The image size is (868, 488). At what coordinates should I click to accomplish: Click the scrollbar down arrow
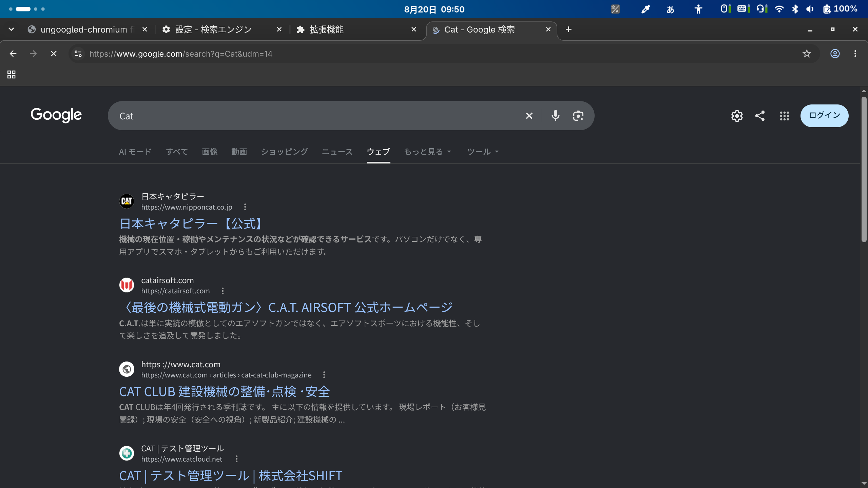pyautogui.click(x=864, y=484)
